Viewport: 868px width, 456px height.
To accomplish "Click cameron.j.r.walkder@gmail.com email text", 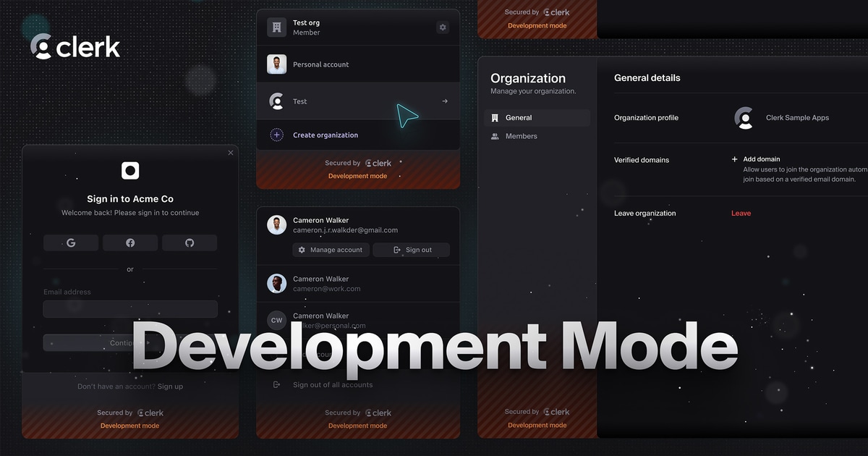I will point(346,230).
